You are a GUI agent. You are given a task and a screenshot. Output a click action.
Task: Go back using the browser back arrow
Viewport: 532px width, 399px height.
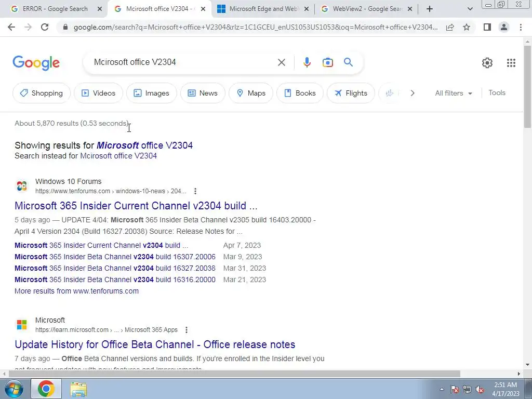tap(11, 27)
